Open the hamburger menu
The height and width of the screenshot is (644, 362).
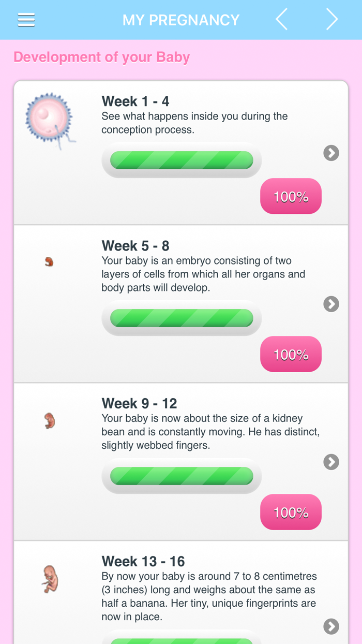coord(26,20)
